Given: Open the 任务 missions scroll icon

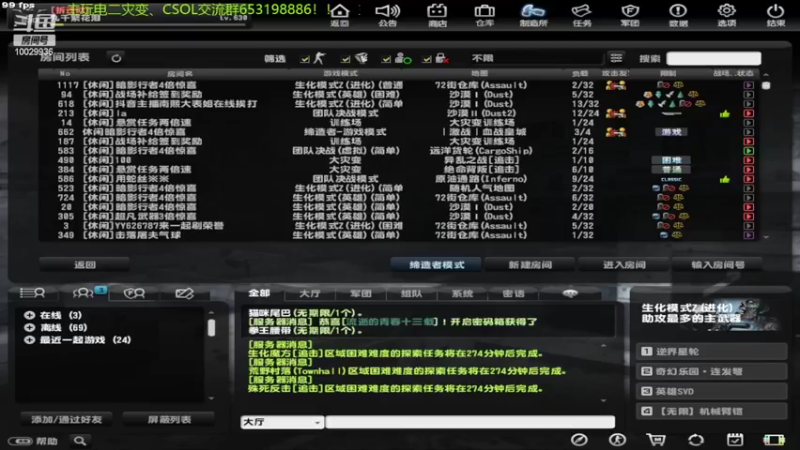Looking at the screenshot, I should coord(582,14).
